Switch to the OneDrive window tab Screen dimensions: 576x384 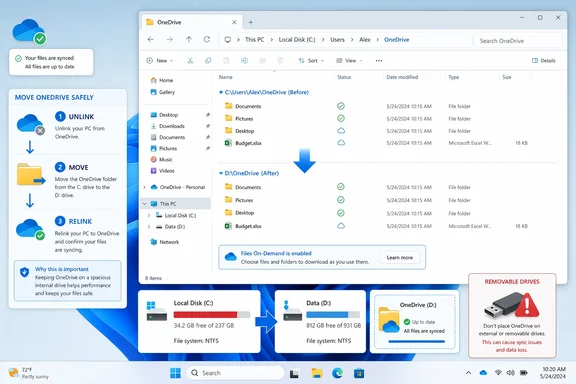click(x=191, y=22)
